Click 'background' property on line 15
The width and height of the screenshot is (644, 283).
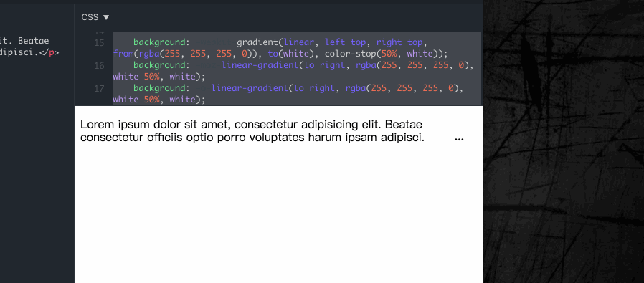click(159, 42)
